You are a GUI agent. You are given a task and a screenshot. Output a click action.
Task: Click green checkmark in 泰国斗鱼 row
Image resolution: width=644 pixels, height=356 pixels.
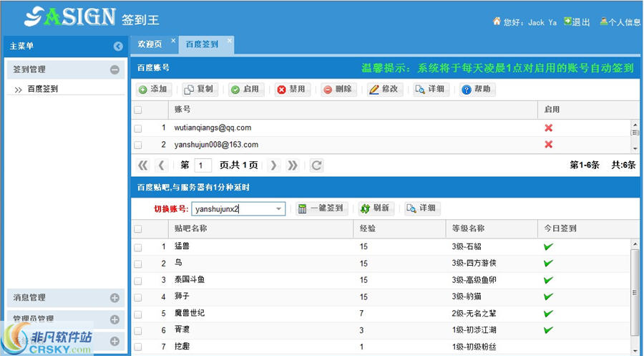click(x=548, y=280)
